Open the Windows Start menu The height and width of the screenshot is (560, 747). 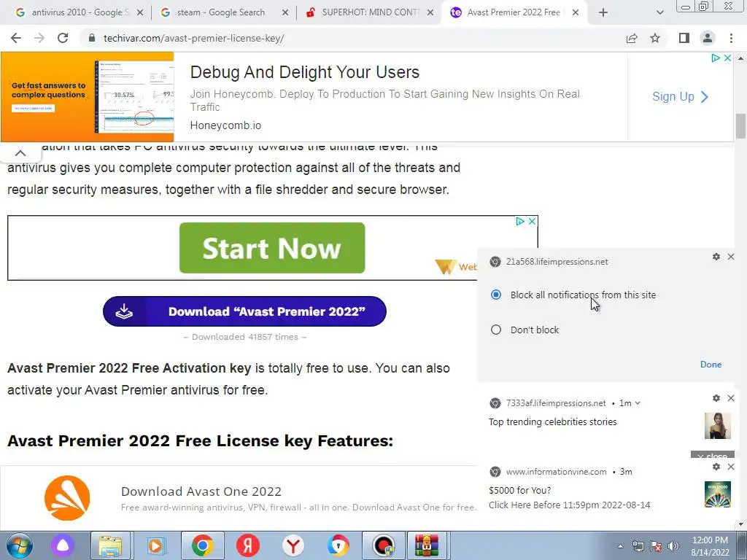pyautogui.click(x=20, y=545)
